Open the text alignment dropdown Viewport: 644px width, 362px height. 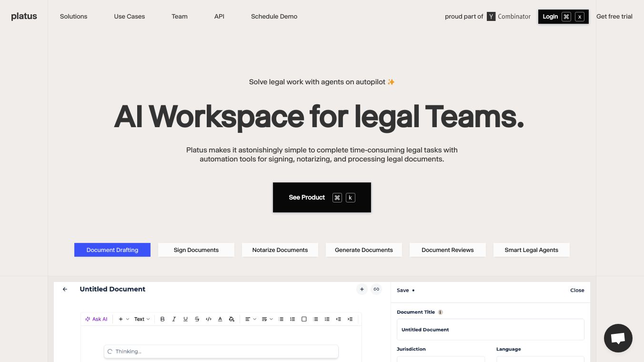251,319
